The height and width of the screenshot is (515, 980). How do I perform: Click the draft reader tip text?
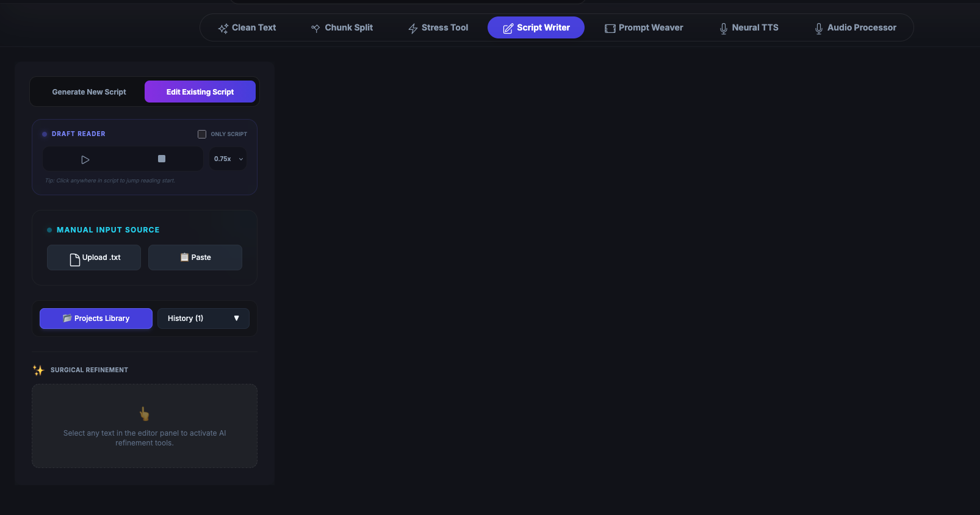110,181
